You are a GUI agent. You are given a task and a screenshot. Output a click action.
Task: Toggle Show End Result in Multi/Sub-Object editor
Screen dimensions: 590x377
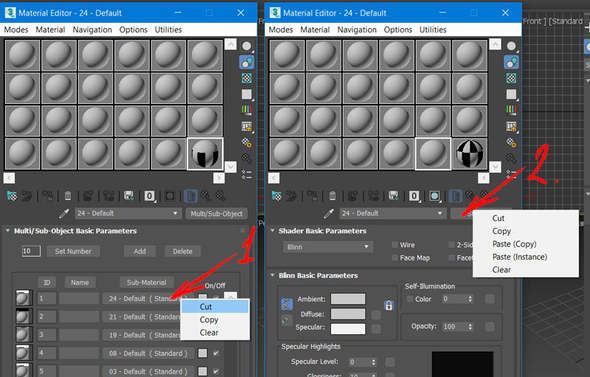(190, 196)
